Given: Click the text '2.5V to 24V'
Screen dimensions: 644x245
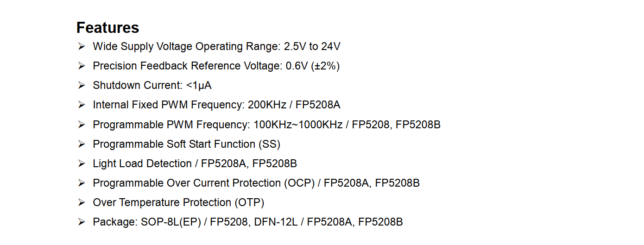Looking at the screenshot, I should pos(312,46).
